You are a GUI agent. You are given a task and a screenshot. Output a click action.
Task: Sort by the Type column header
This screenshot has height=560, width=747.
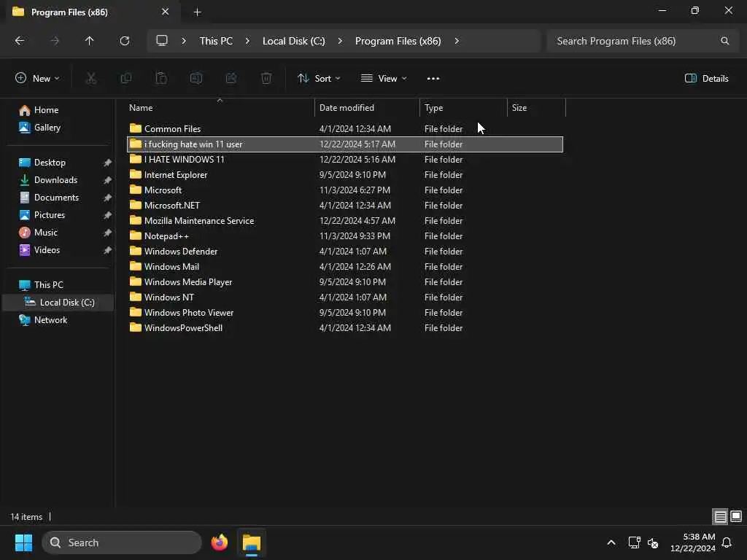point(463,108)
